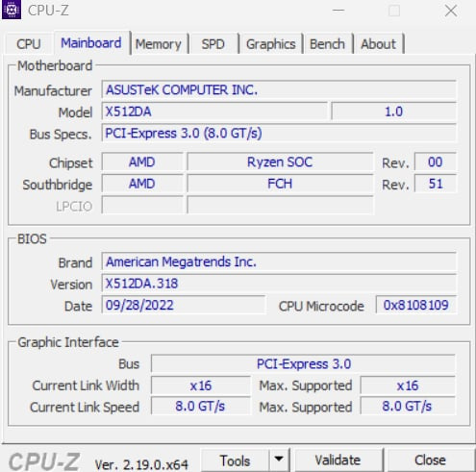Image resolution: width=476 pixels, height=472 pixels.
Task: Click the Max. Supported link width x16
Action: (x=408, y=385)
